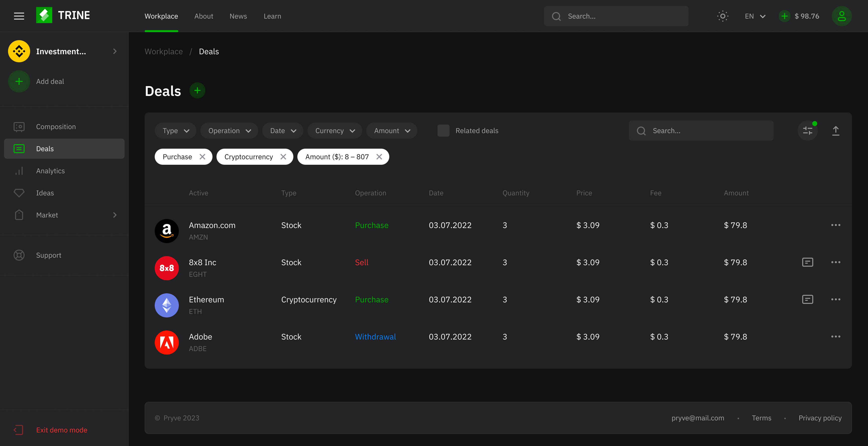
Task: Toggle the light/dark theme sun icon
Action: [x=722, y=16]
